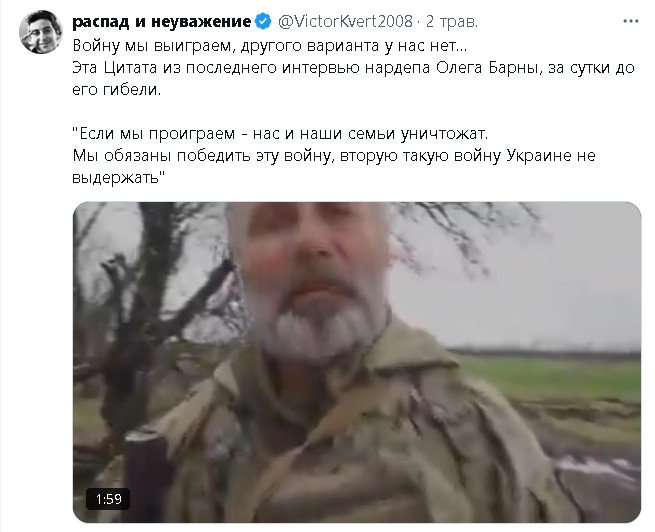Click the sentence mentioning "Олега Барны"
655x532 pixels.
pyautogui.click(x=353, y=67)
